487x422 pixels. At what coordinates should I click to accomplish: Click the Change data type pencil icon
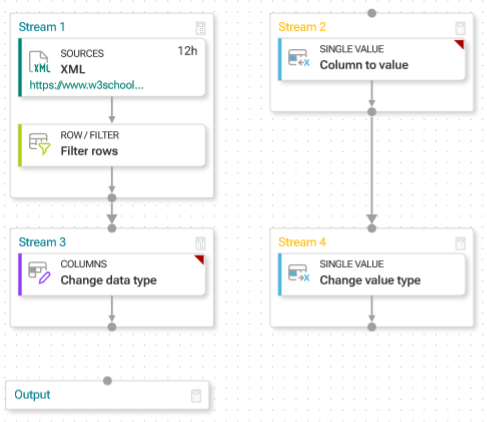click(x=39, y=273)
